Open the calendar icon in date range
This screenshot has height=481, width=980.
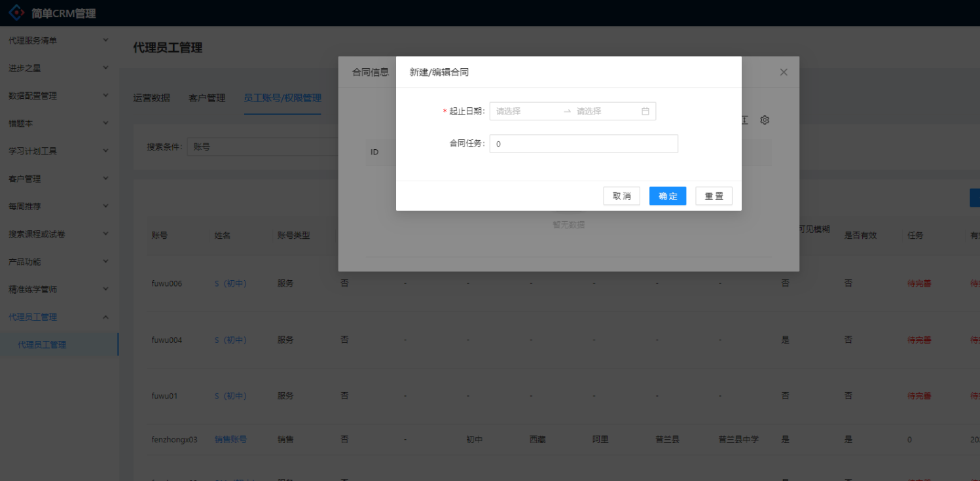645,111
